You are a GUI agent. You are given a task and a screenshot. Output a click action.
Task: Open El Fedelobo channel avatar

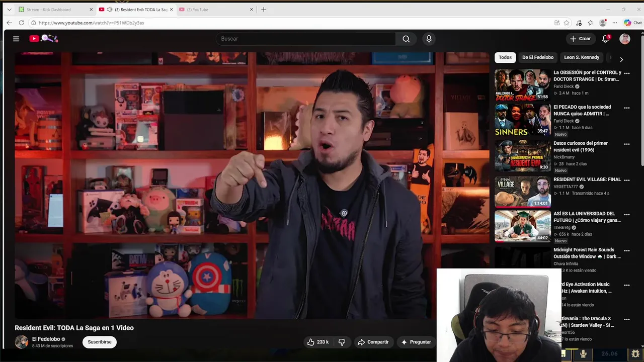[22, 342]
